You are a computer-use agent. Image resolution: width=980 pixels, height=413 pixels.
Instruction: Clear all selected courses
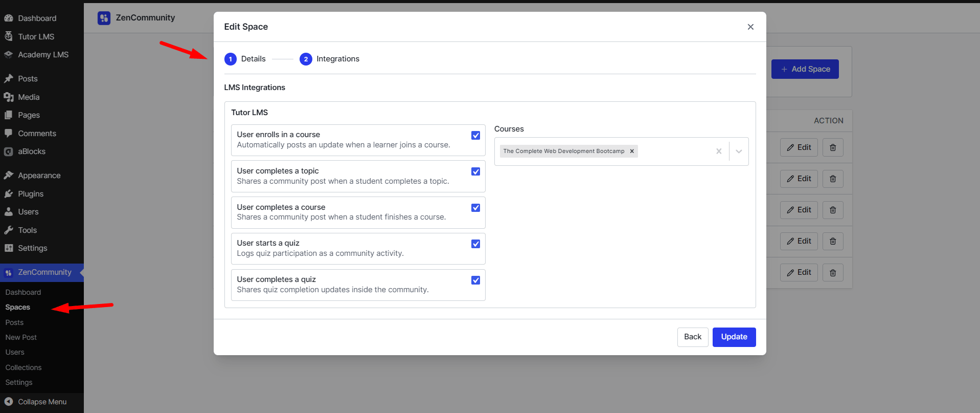coord(719,151)
